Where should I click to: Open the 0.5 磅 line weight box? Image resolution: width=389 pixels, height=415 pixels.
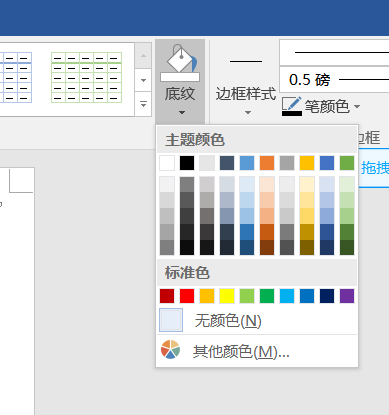334,80
